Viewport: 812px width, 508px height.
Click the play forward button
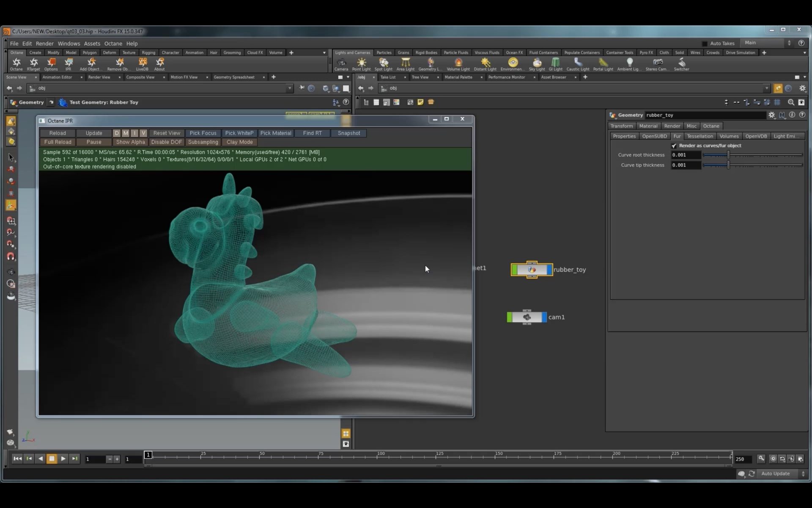pos(63,458)
